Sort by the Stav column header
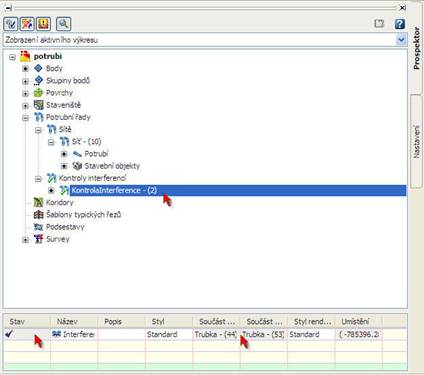Image resolution: width=424 pixels, height=375 pixels. [x=27, y=322]
